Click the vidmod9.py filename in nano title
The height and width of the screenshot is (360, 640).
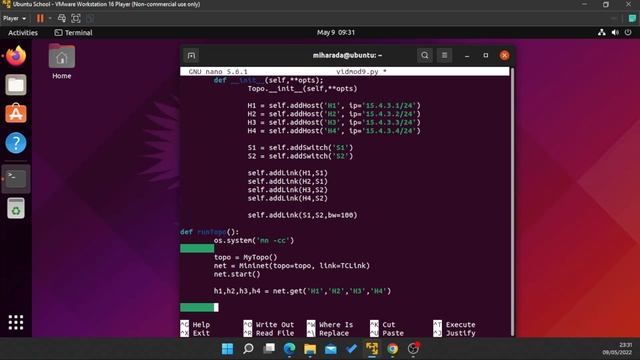coord(357,71)
